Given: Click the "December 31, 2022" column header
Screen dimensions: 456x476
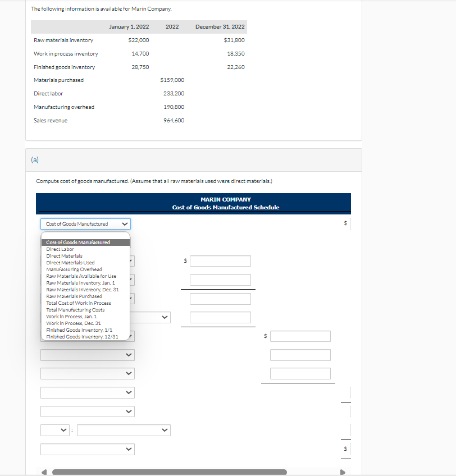Looking at the screenshot, I should pyautogui.click(x=220, y=27).
